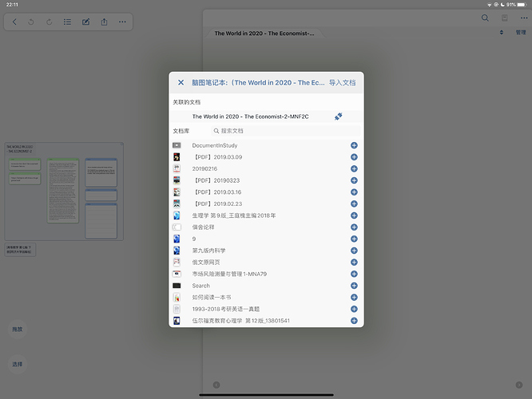
Task: Click the 选择 select mode button
Action: pos(18,364)
